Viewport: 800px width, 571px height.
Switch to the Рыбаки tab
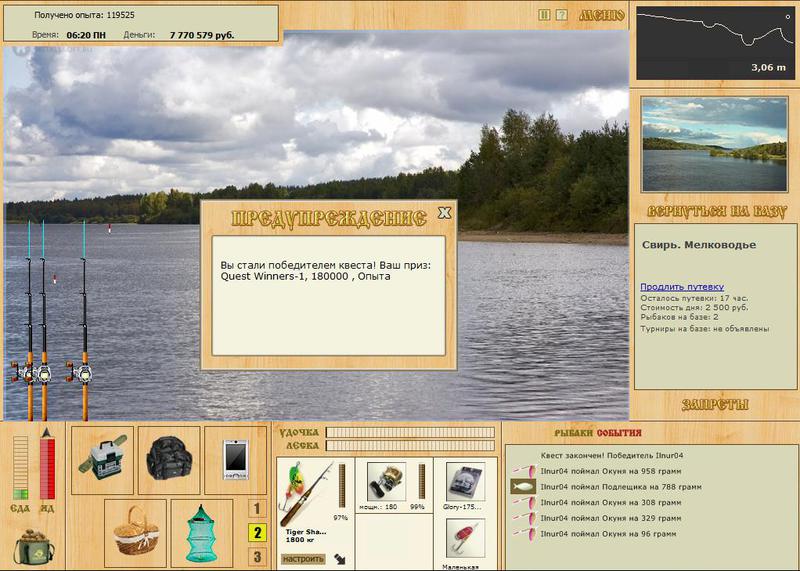573,433
